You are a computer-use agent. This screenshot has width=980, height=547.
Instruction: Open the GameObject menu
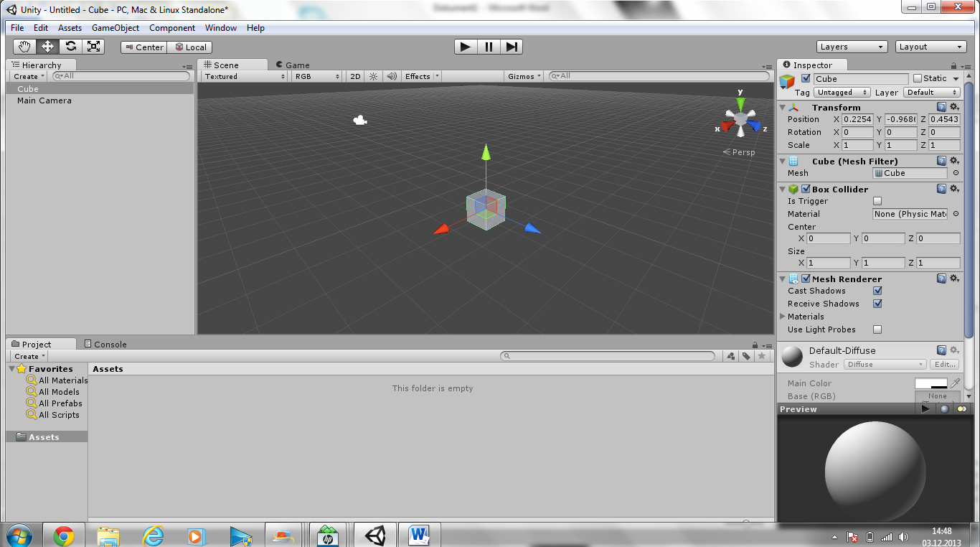[x=116, y=28]
